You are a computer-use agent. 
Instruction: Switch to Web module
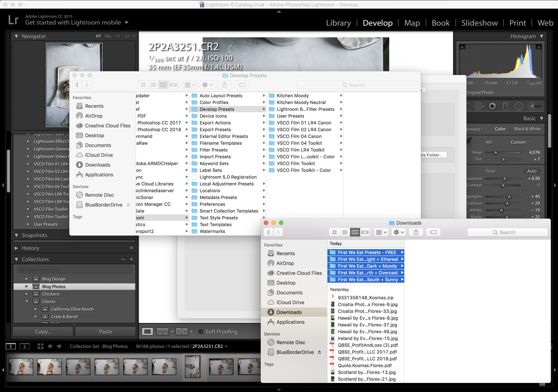[545, 23]
